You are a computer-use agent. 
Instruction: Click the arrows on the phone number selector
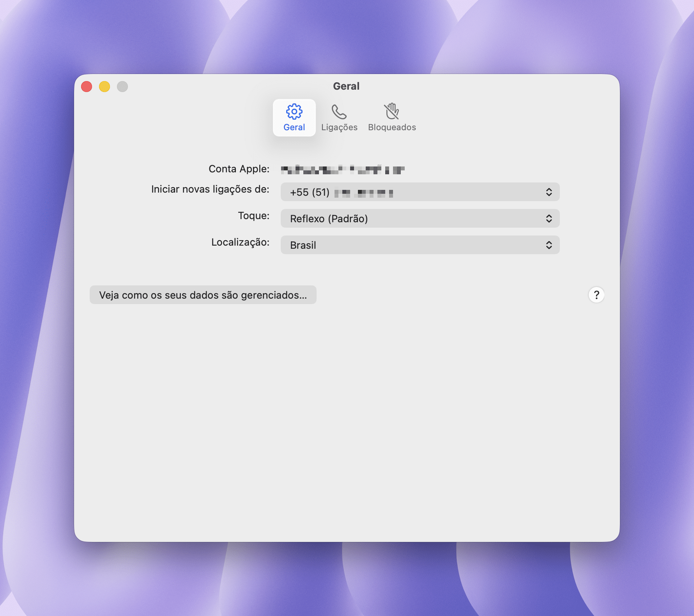[549, 192]
